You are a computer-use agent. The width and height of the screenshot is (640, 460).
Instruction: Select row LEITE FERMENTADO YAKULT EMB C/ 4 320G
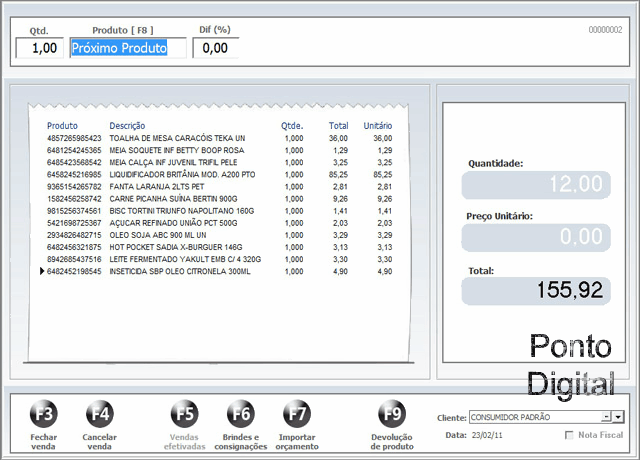tap(220, 259)
